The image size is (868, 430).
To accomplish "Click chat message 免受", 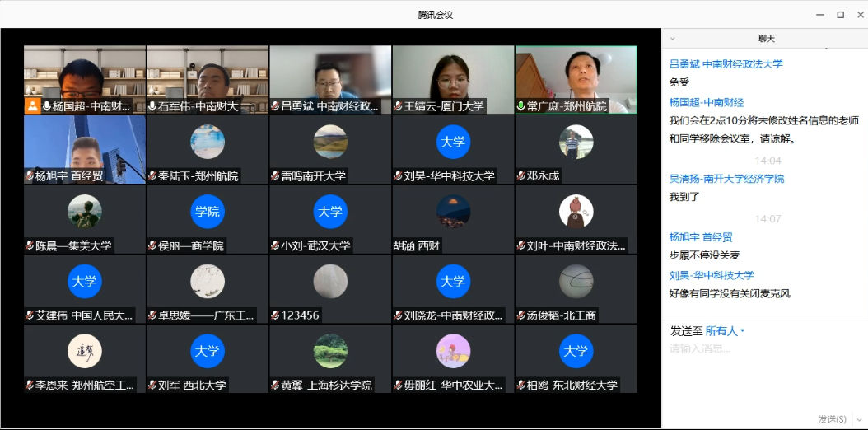I will 679,82.
